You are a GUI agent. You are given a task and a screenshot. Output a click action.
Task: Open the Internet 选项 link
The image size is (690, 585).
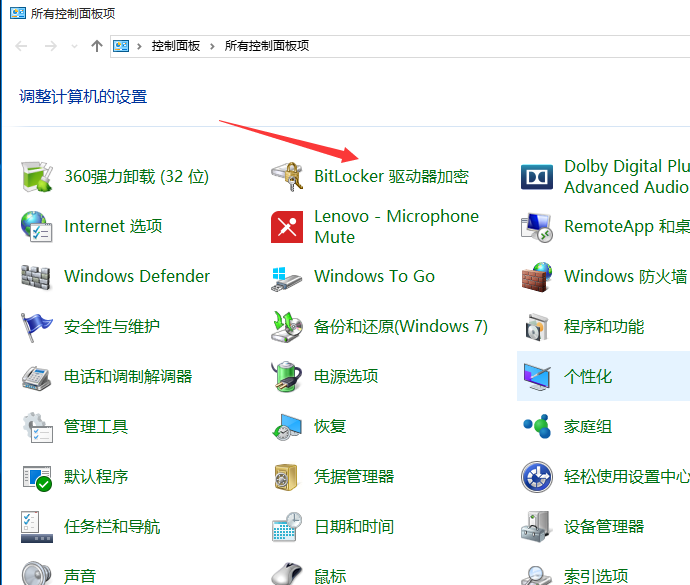click(113, 226)
